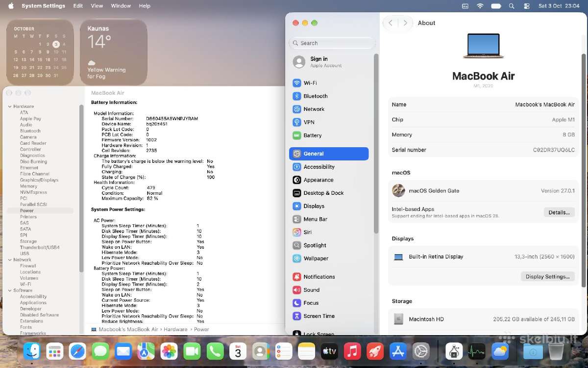Click the System Information sidebar scrollbar
This screenshot has height=368, width=588.
tap(81, 188)
